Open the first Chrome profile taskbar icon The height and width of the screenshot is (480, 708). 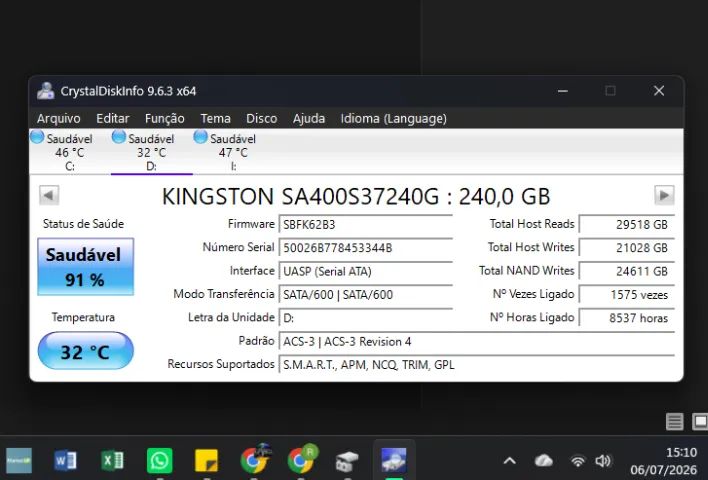(255, 459)
